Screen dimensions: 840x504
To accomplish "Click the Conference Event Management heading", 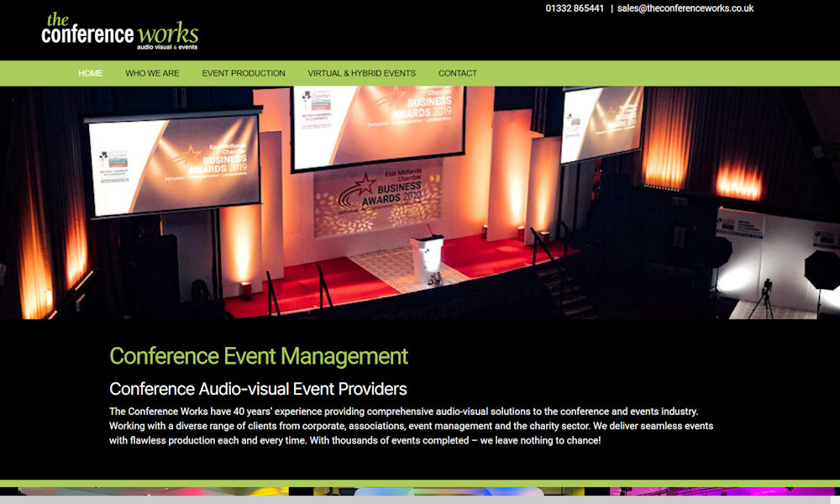I will (x=259, y=356).
